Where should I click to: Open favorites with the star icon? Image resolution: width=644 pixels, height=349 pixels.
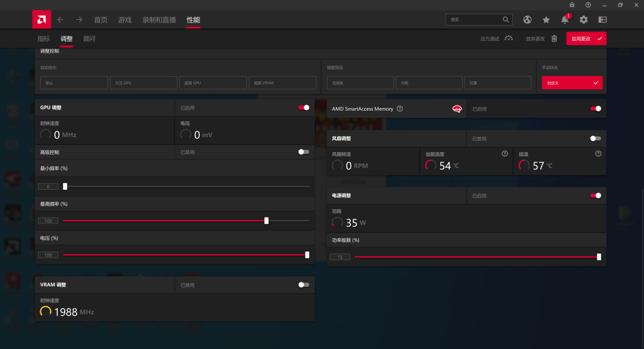click(546, 19)
